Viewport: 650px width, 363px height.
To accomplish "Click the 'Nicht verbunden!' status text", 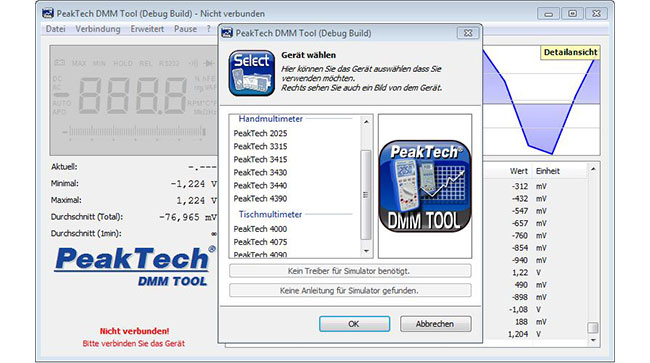I will (x=134, y=331).
